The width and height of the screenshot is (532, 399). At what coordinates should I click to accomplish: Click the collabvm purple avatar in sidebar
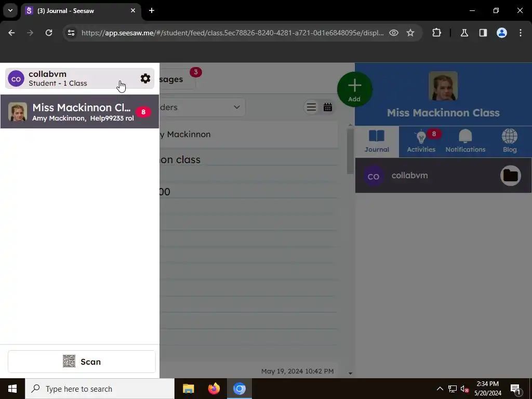click(16, 79)
